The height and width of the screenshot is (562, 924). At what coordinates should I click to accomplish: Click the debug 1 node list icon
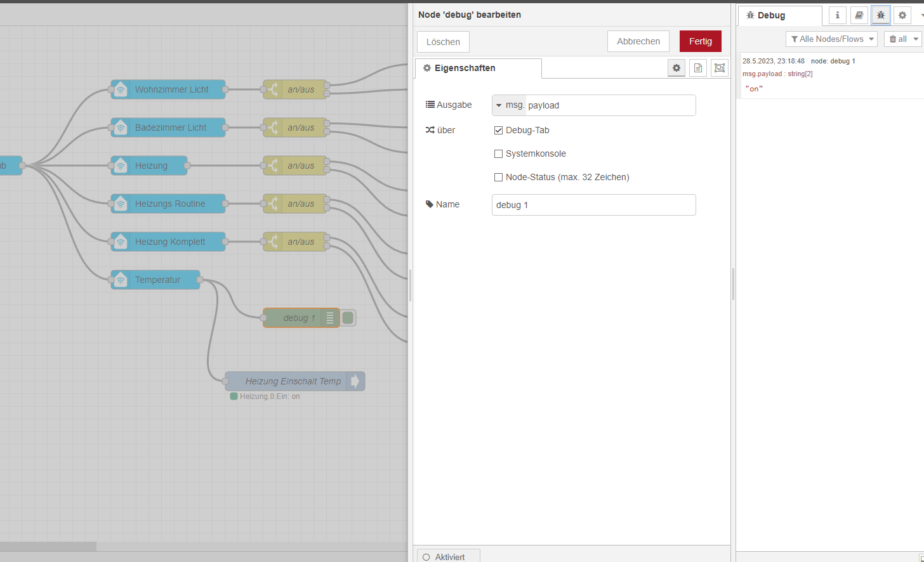(x=330, y=318)
